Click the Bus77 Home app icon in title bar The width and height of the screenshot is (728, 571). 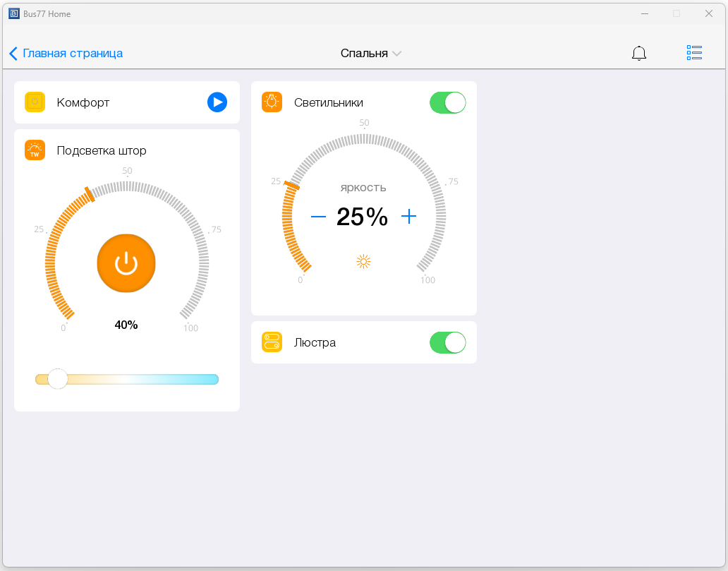pyautogui.click(x=13, y=13)
